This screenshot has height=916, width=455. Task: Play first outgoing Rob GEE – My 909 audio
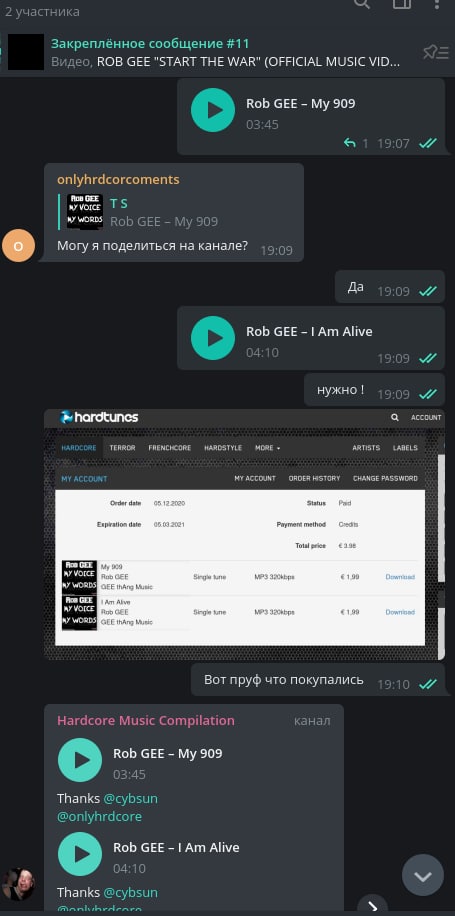213,110
